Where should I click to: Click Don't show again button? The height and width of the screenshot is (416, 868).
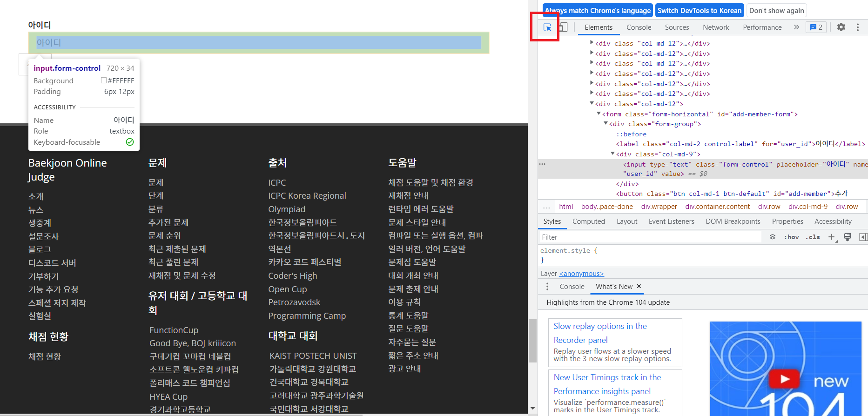(x=776, y=10)
